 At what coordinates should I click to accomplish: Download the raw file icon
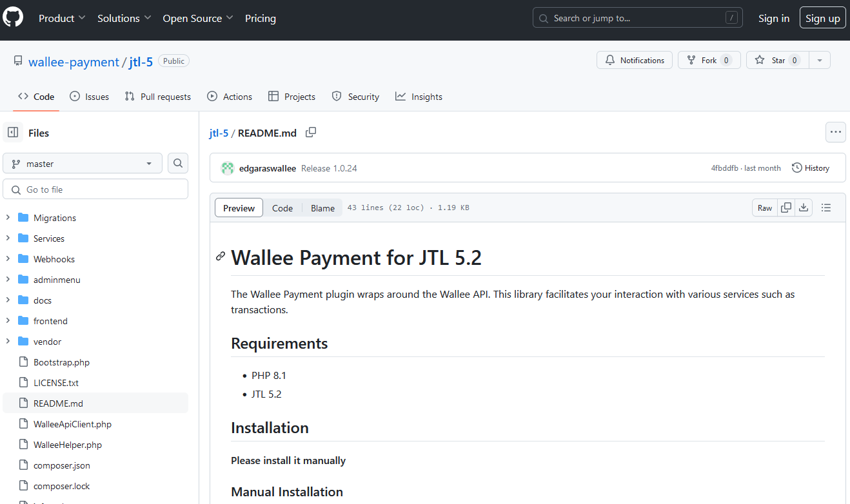(x=804, y=208)
